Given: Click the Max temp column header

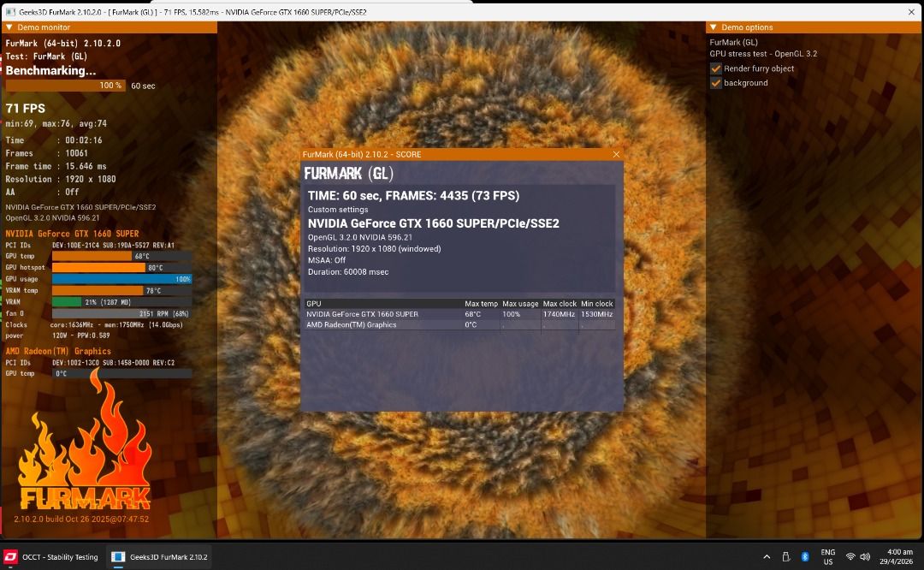Looking at the screenshot, I should (481, 304).
